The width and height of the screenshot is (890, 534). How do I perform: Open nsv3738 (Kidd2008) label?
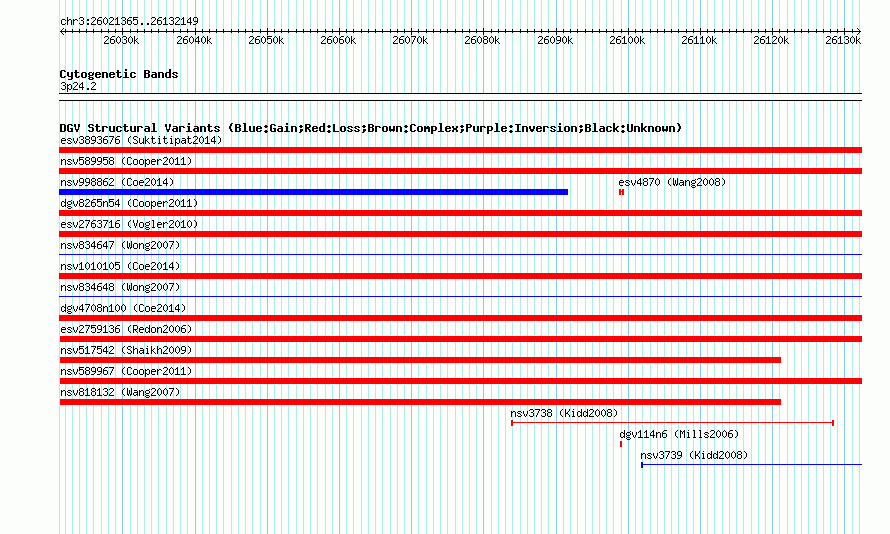[x=564, y=413]
